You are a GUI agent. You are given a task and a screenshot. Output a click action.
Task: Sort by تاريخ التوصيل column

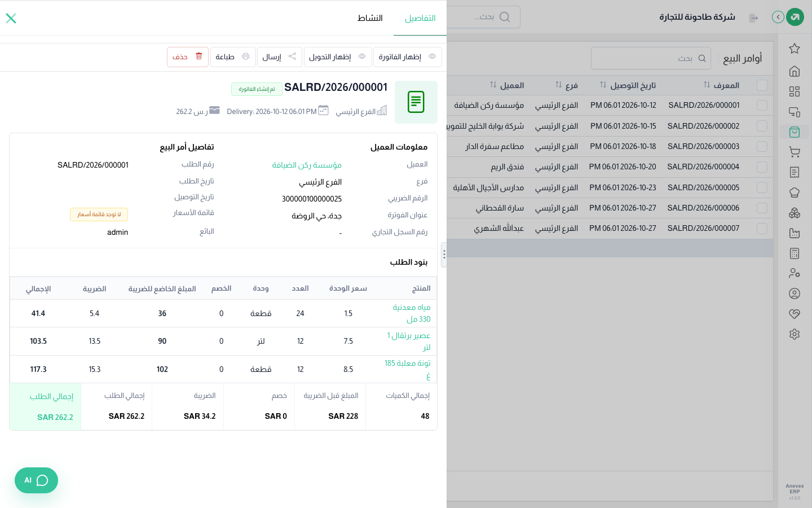tap(603, 85)
